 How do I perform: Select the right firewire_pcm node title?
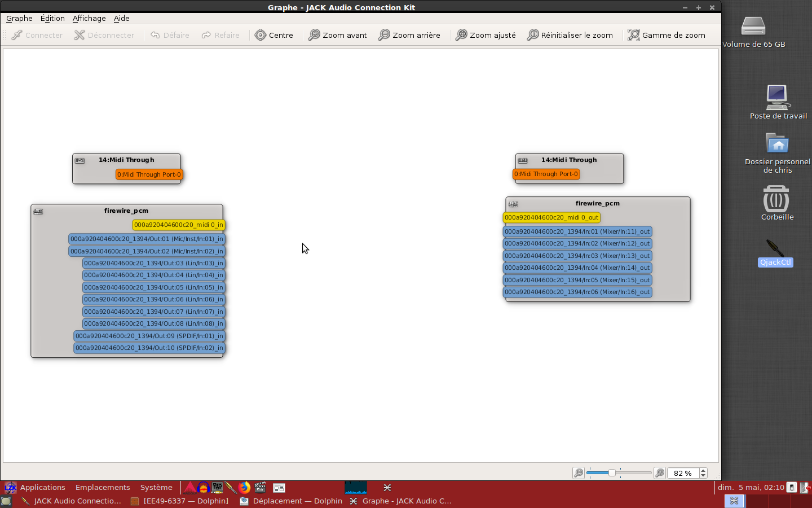pyautogui.click(x=598, y=203)
